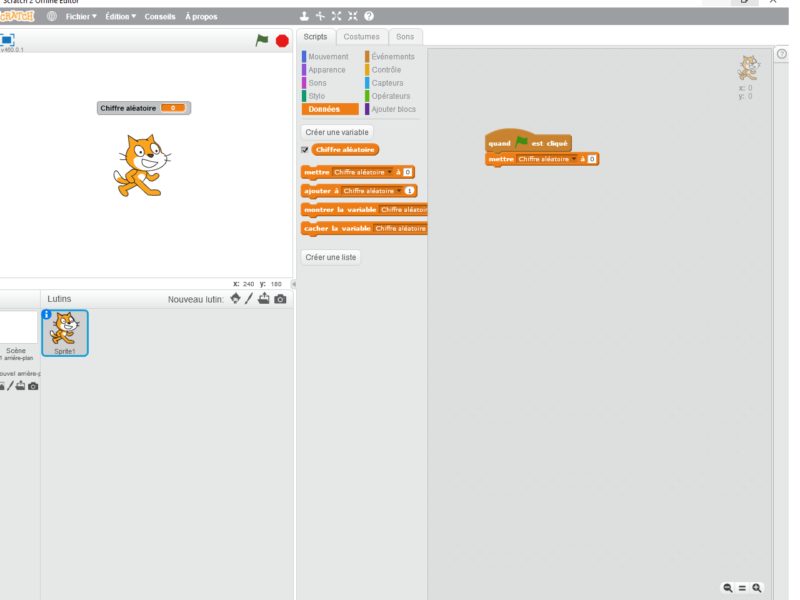Open the À propos menu item
Viewport: 800px width, 600px height.
[x=201, y=16]
